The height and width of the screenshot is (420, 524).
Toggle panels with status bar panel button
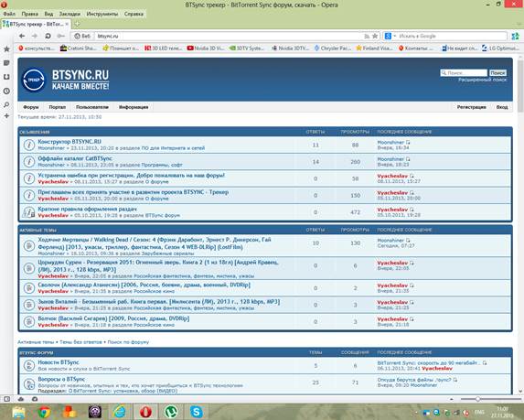(x=6, y=399)
